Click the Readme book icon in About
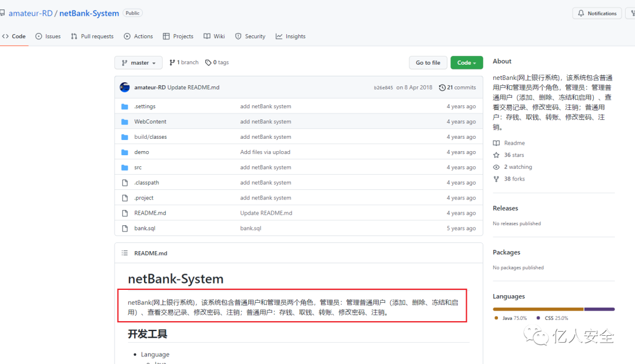 point(496,143)
